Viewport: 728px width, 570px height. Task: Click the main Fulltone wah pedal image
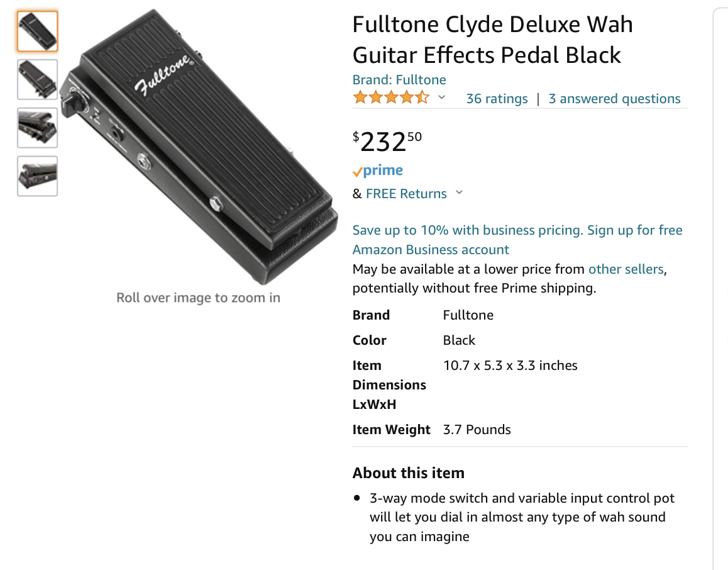[x=199, y=147]
